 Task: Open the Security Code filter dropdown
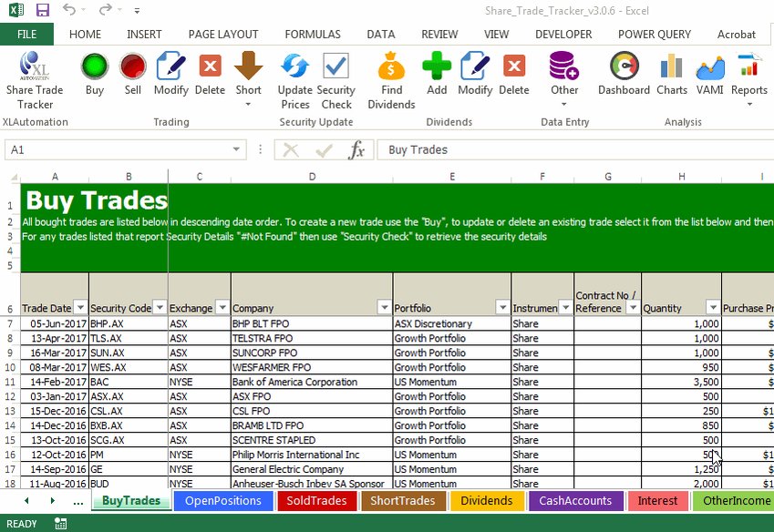[160, 307]
